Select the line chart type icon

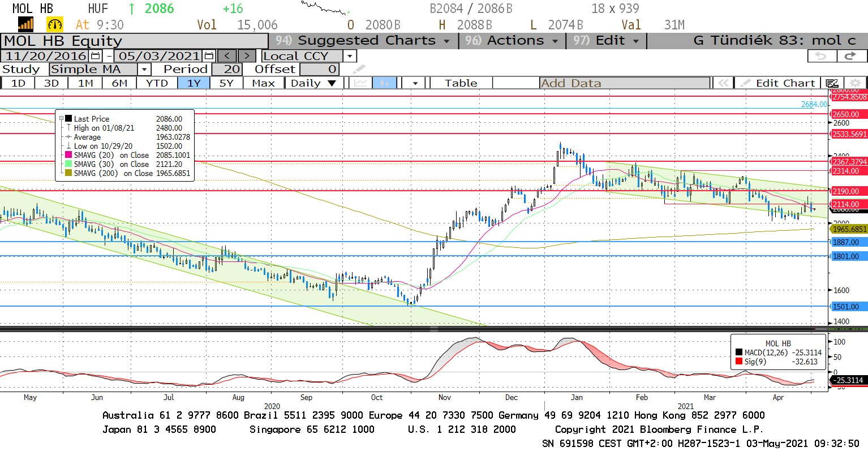pyautogui.click(x=360, y=83)
